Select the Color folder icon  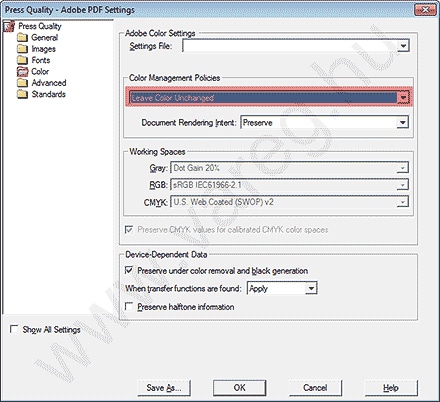click(22, 71)
